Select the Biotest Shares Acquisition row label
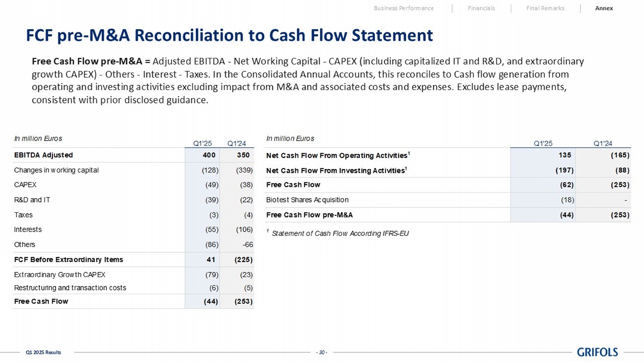644x362 pixels. pyautogui.click(x=307, y=200)
